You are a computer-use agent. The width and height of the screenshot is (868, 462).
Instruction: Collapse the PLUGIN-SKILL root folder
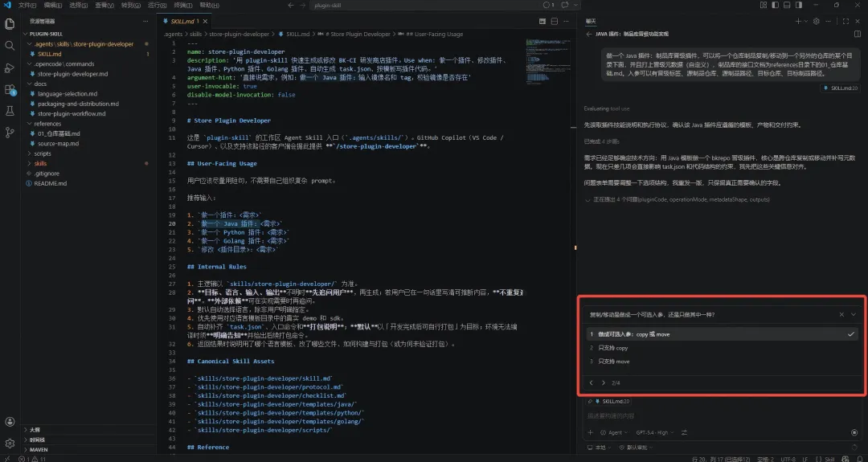click(x=88, y=34)
